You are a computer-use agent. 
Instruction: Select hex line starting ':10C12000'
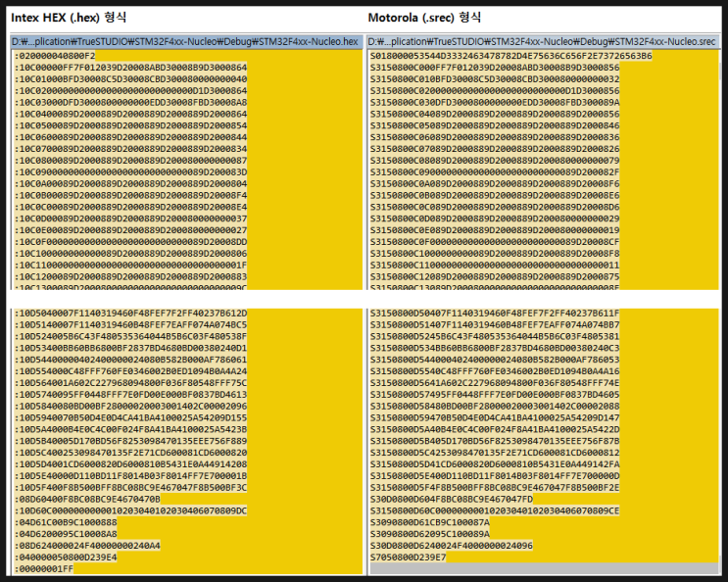[x=130, y=276]
